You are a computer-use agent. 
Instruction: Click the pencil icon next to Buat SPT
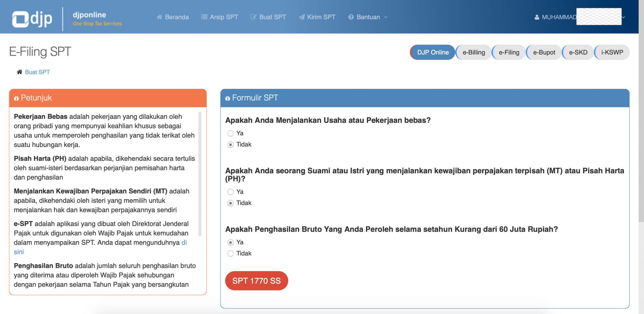253,17
